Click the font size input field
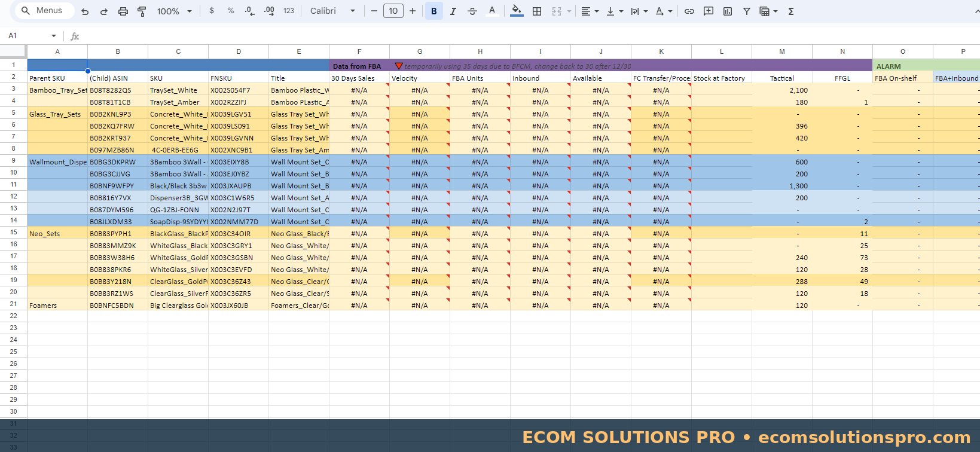 coord(393,11)
